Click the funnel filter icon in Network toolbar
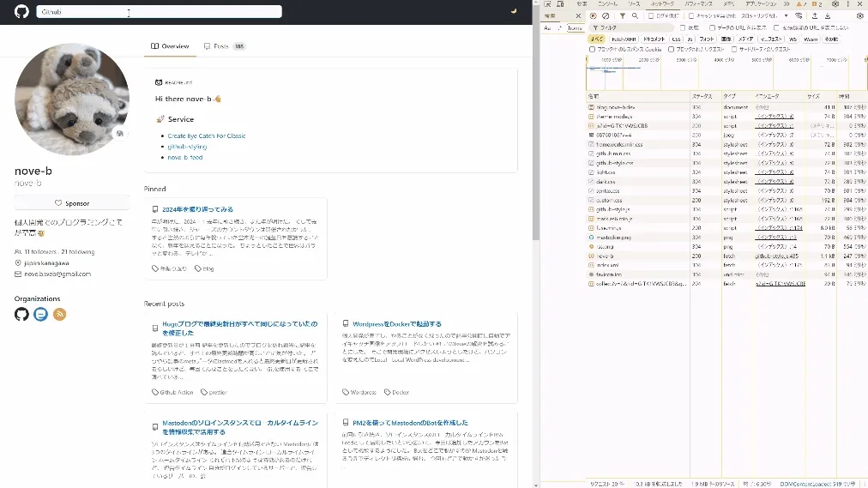This screenshot has height=488, width=868. 622,16
